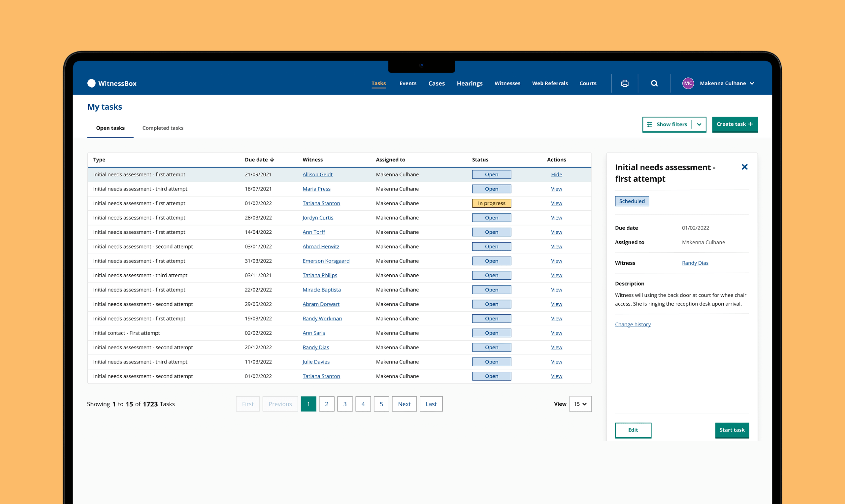Click the Next page button

(x=404, y=404)
